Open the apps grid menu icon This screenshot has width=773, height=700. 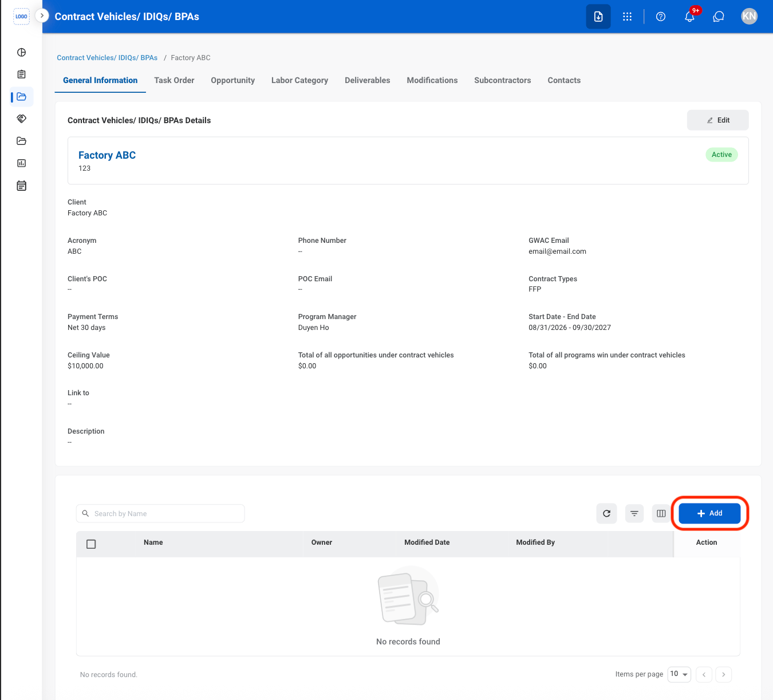tap(628, 17)
